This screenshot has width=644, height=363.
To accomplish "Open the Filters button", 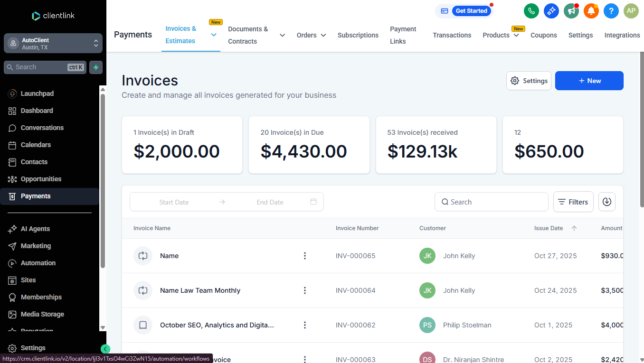I will pos(573,202).
